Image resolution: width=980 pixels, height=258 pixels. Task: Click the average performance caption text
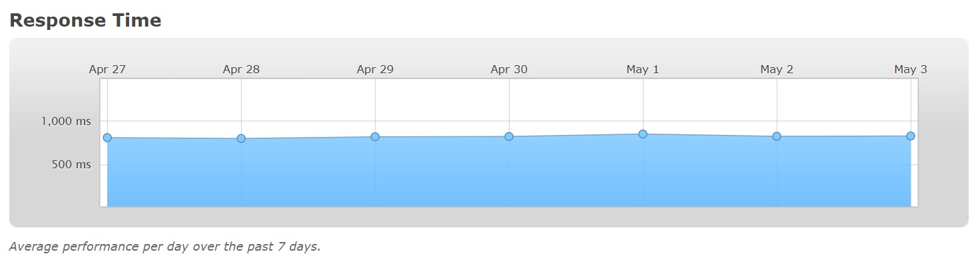[x=165, y=247]
